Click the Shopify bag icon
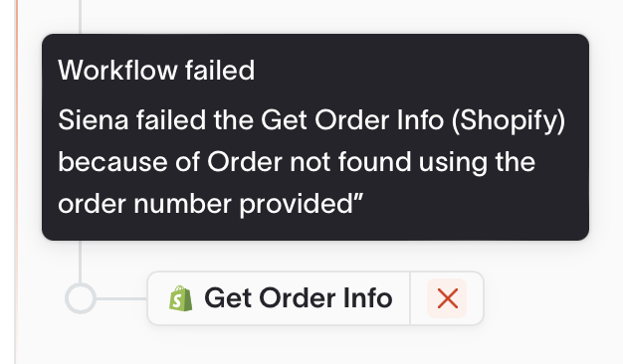Image resolution: width=623 pixels, height=364 pixels. point(181,298)
